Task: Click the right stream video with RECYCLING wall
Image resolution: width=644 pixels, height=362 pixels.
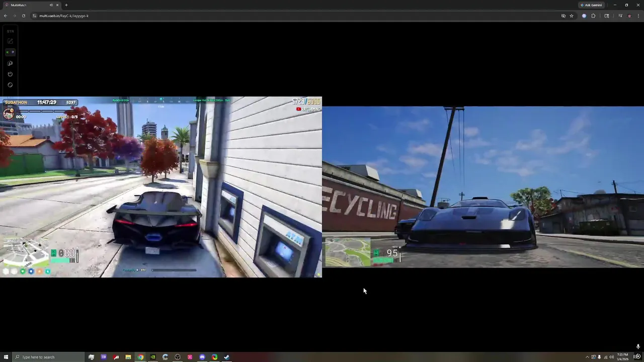Action: tap(483, 187)
